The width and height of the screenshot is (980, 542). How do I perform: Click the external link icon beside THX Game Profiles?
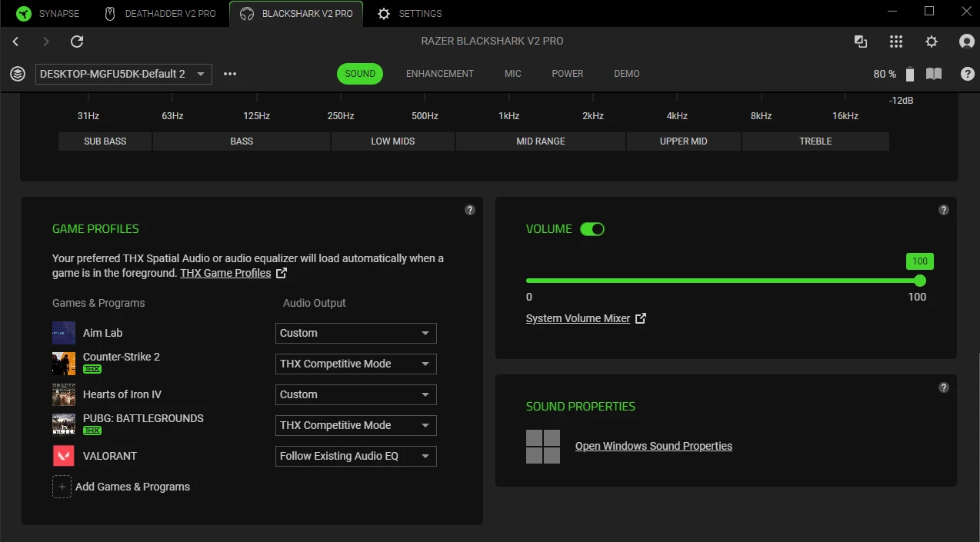click(282, 273)
